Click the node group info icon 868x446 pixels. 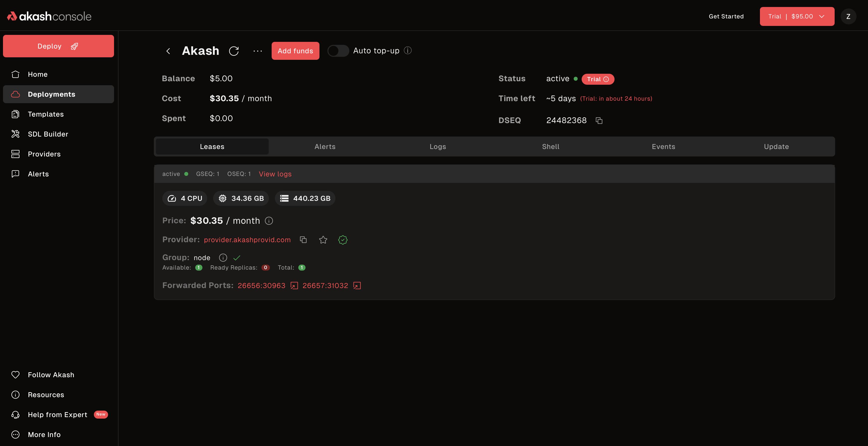[223, 258]
